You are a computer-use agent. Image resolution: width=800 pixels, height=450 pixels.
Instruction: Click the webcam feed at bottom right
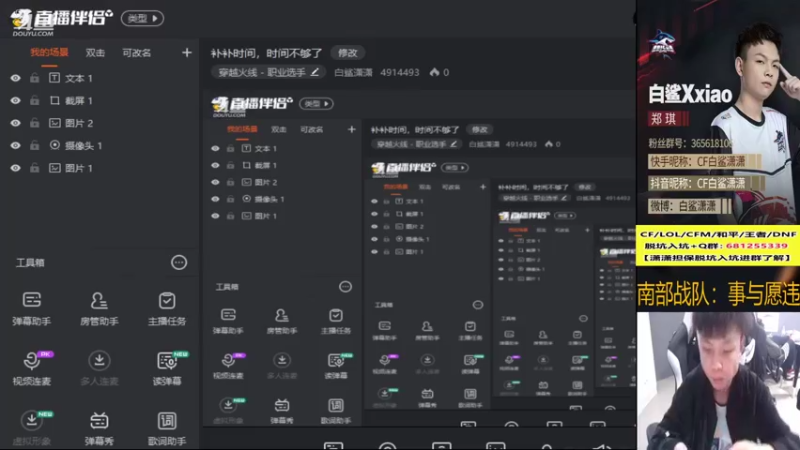[718, 381]
